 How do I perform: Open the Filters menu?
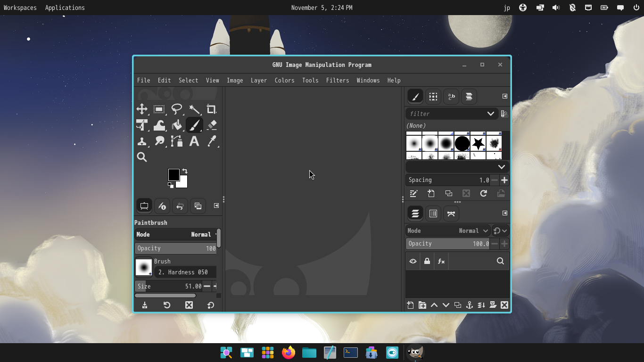coord(337,80)
